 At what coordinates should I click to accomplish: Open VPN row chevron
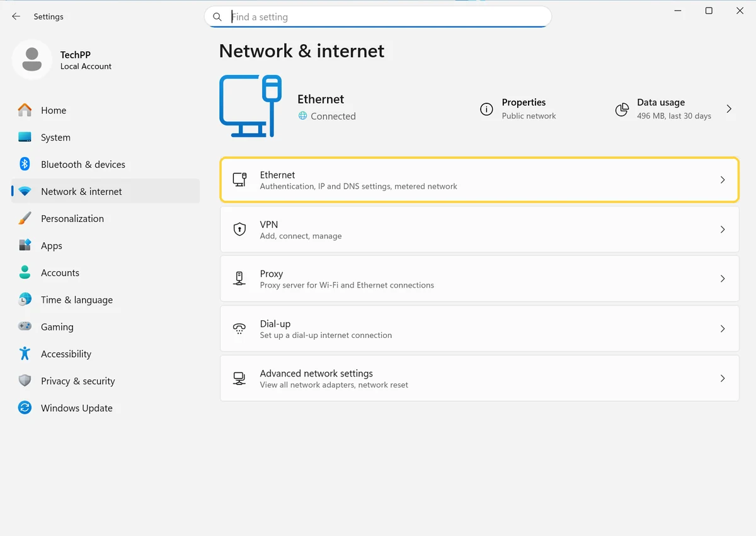pyautogui.click(x=723, y=230)
